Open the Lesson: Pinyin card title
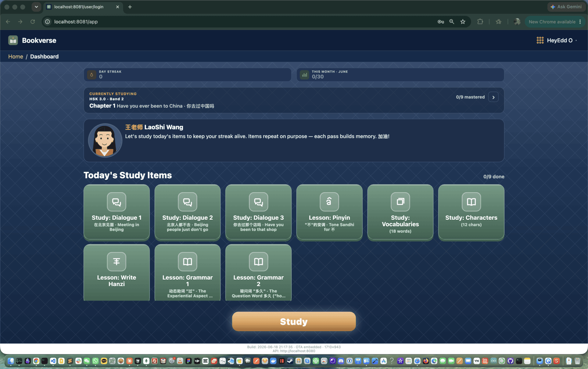588x369 pixels. [x=329, y=218]
